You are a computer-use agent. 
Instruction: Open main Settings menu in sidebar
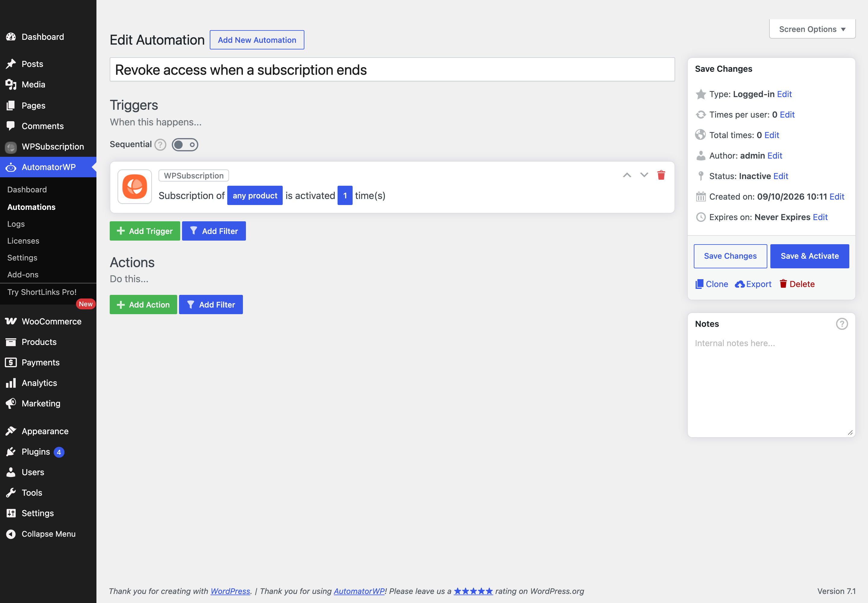pyautogui.click(x=48, y=513)
